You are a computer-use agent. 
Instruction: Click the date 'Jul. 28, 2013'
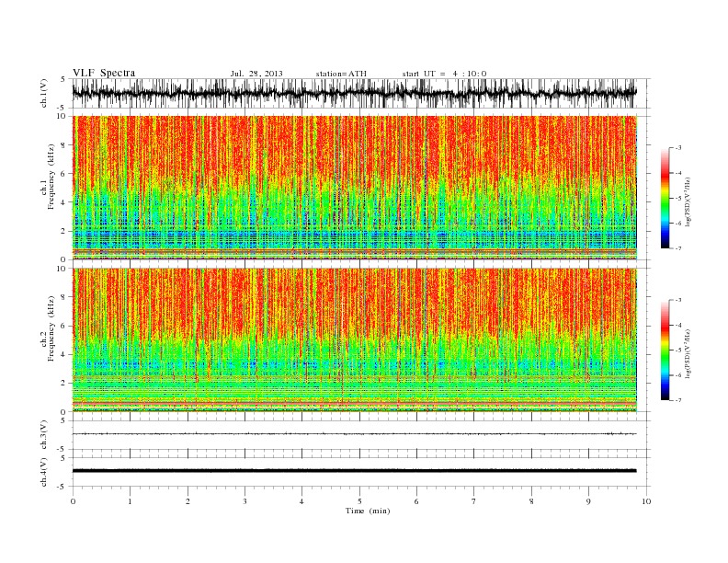(256, 74)
